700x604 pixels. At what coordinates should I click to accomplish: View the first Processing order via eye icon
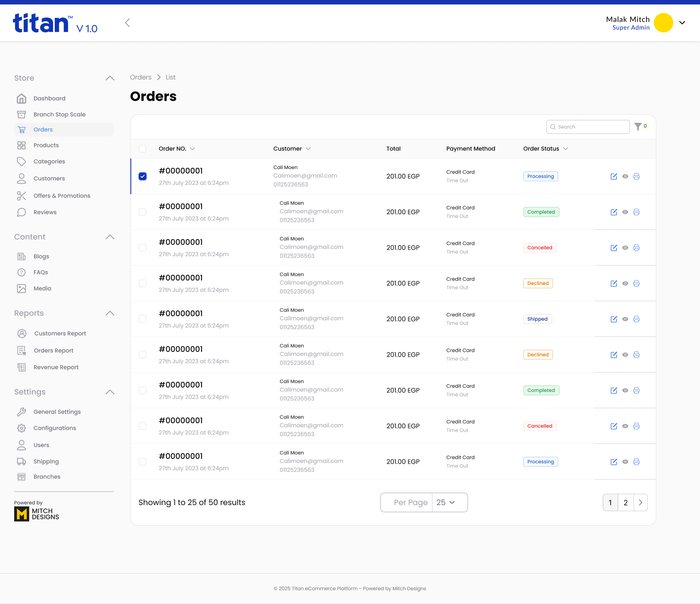tap(625, 176)
